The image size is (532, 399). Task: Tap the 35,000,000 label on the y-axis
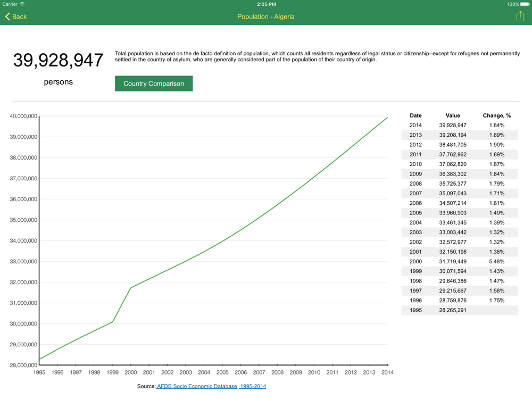[23, 220]
